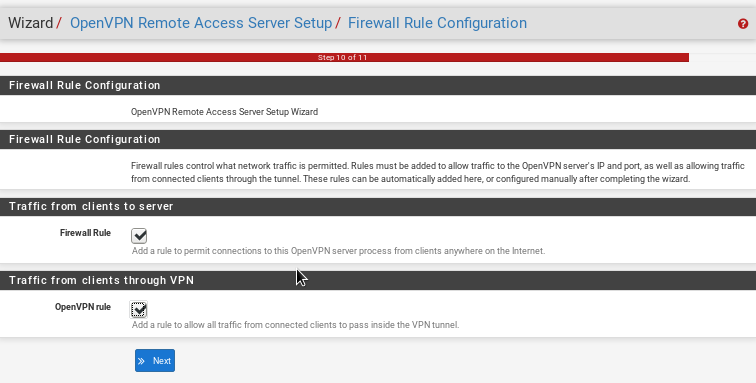Click the unfilled end of the progress bar
756x383 pixels.
722,57
